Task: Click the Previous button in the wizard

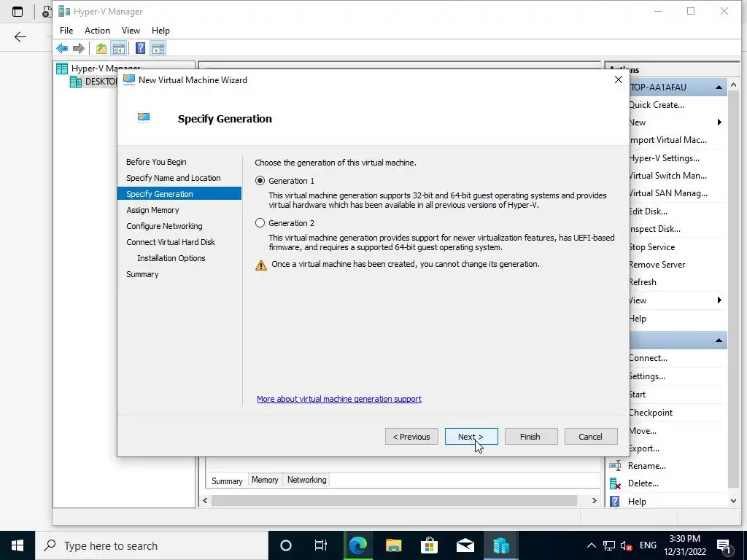Action: (x=411, y=437)
